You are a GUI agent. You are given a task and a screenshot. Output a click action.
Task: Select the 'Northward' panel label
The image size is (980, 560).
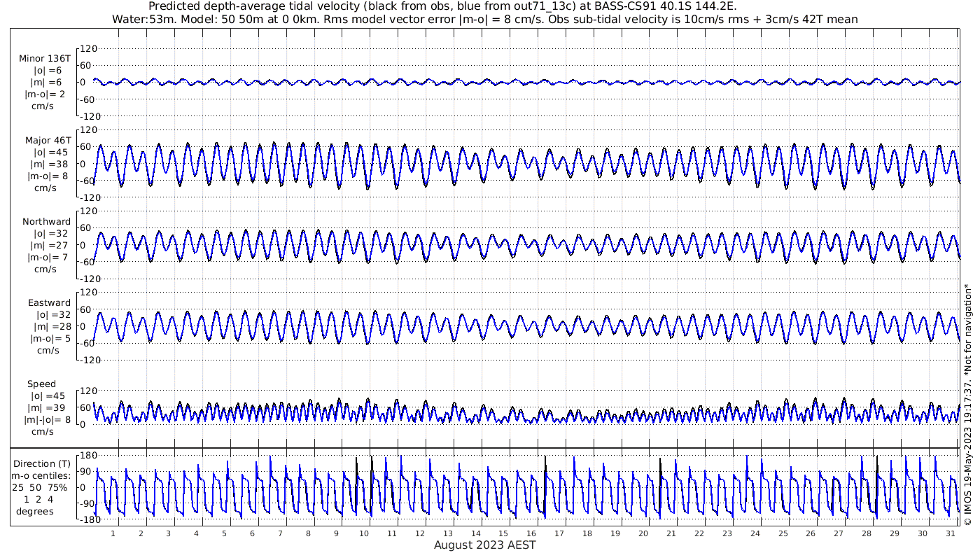(46, 221)
